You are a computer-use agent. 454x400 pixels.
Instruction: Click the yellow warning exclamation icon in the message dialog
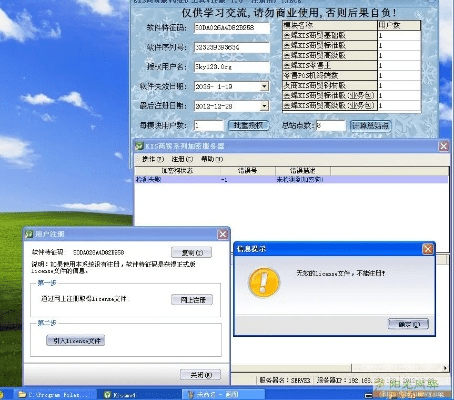[x=264, y=282]
